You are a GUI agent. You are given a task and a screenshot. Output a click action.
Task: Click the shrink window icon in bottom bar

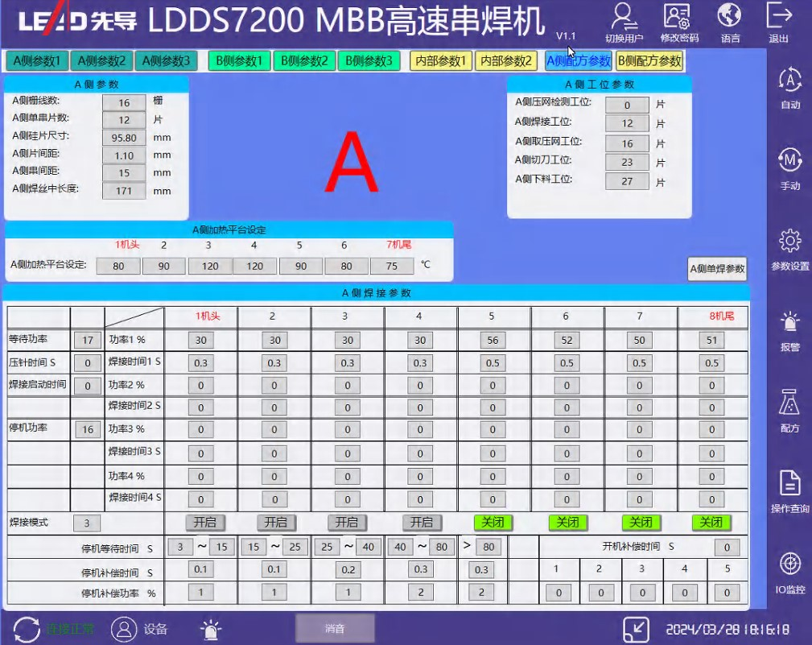point(637,629)
